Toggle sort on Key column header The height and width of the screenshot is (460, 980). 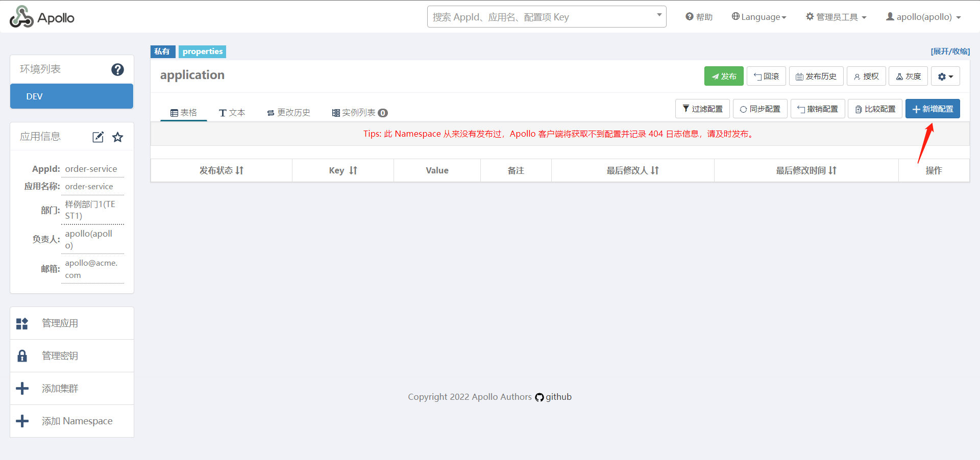(353, 170)
